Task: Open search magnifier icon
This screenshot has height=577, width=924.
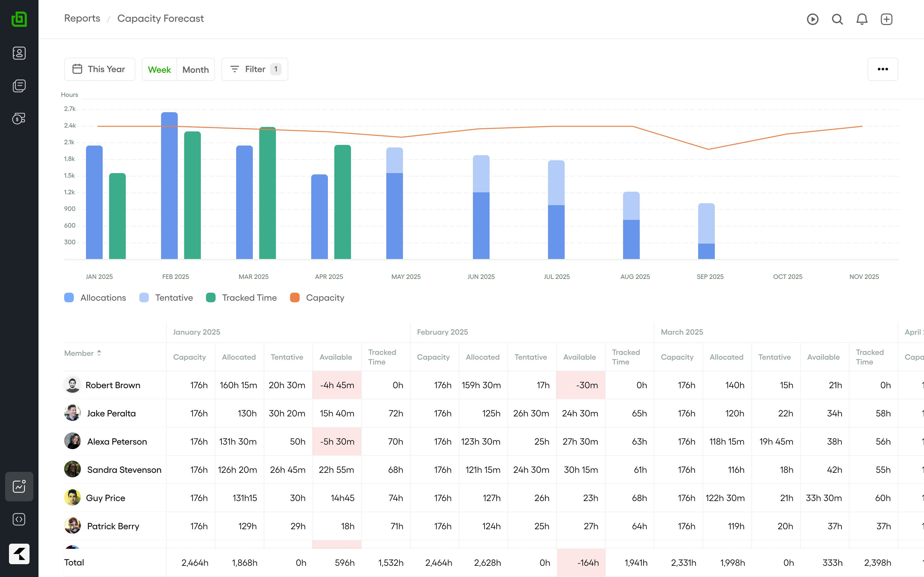Action: (837, 19)
